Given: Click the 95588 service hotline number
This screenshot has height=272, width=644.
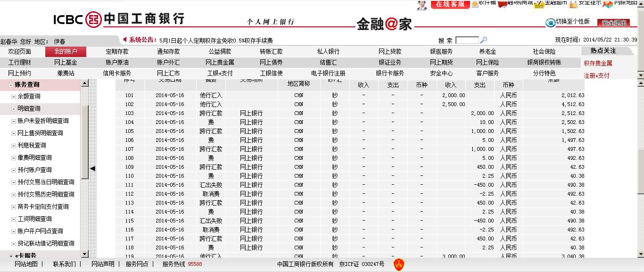Looking at the screenshot, I should [195, 264].
